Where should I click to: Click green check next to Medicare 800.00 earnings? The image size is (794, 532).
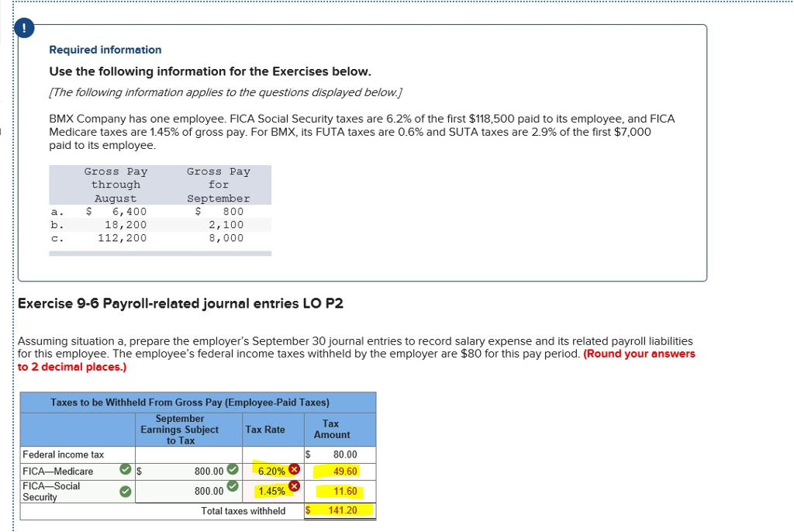(x=233, y=469)
